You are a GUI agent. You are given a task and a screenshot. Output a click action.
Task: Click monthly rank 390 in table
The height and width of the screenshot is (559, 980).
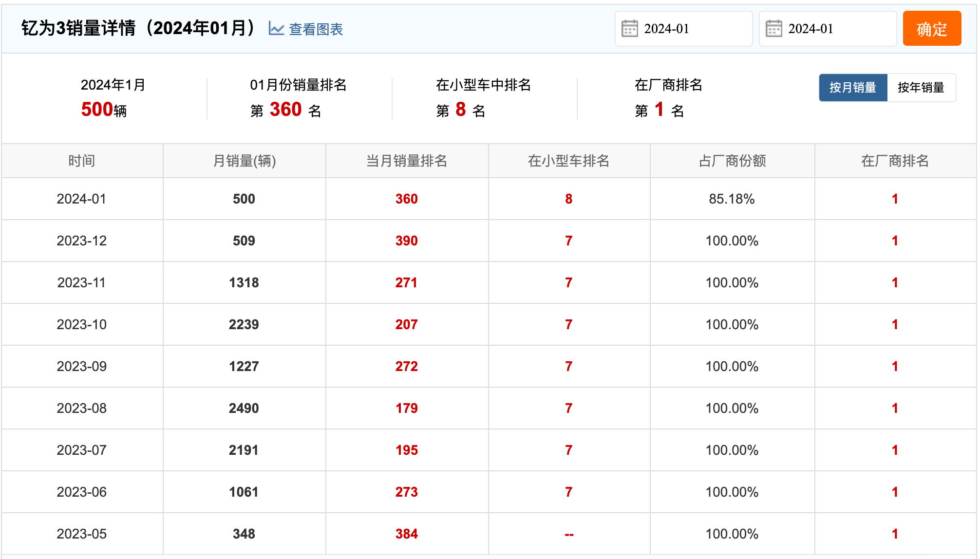click(407, 241)
